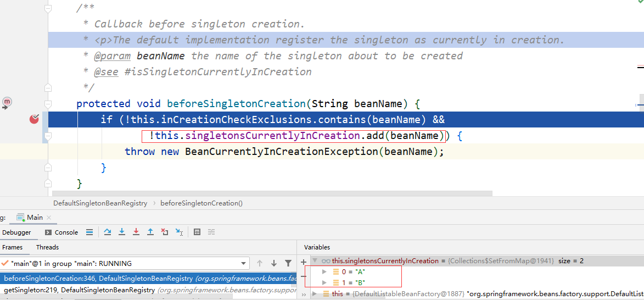Select the getSingleton:219 stack frame
The height and width of the screenshot is (300, 644).
[148, 290]
